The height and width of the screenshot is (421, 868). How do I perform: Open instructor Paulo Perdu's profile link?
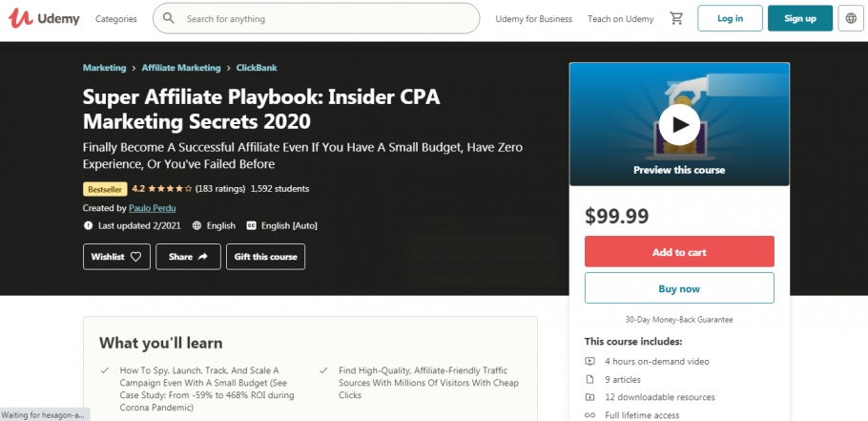click(x=151, y=208)
